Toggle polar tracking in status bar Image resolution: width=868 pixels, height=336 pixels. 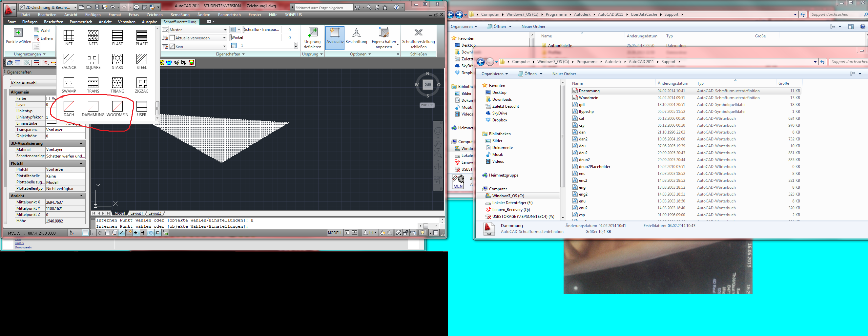pyautogui.click(x=100, y=233)
